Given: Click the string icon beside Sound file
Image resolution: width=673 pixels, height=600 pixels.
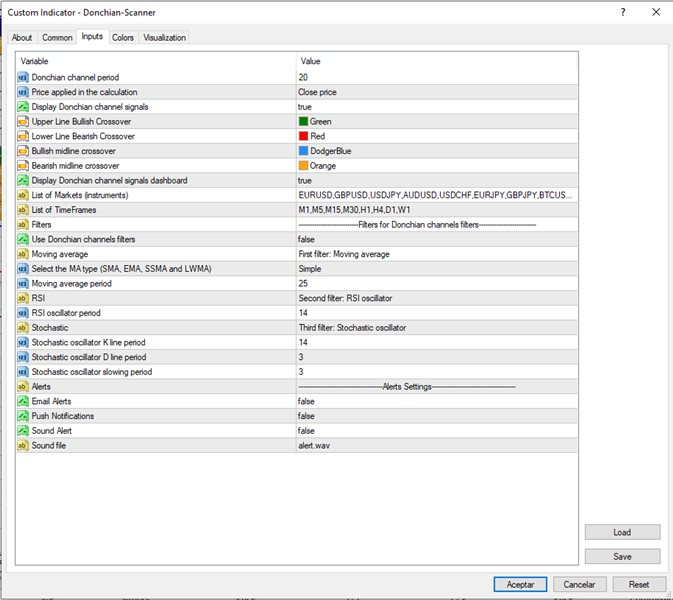Looking at the screenshot, I should (23, 445).
